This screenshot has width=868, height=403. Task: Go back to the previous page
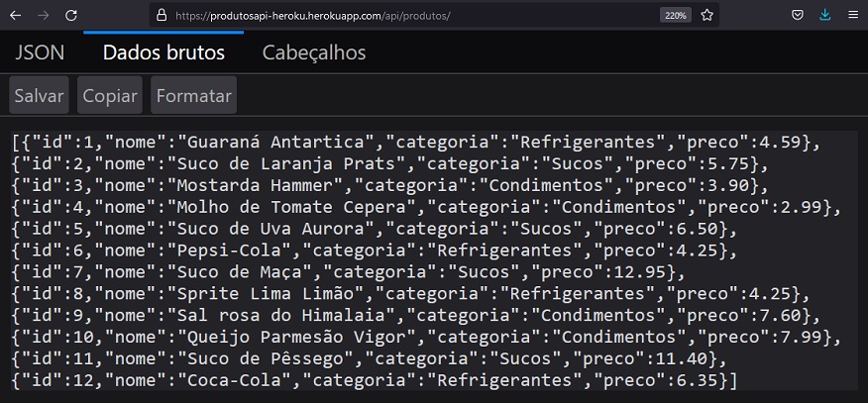[16, 16]
